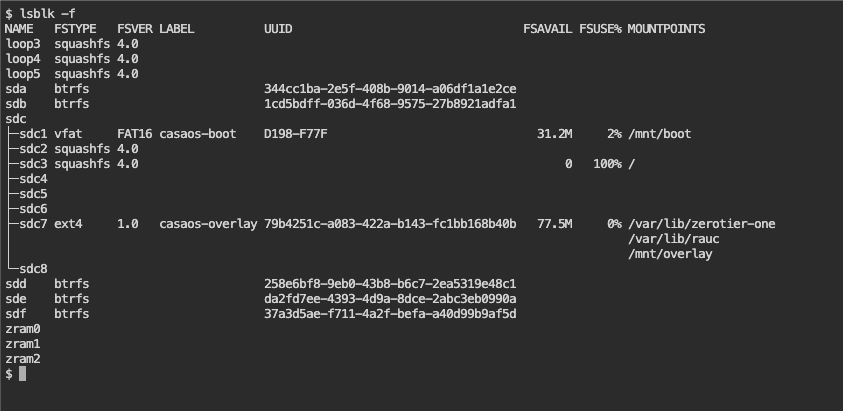Click the MOUNTPOINTS column header
The image size is (843, 411).
click(666, 28)
